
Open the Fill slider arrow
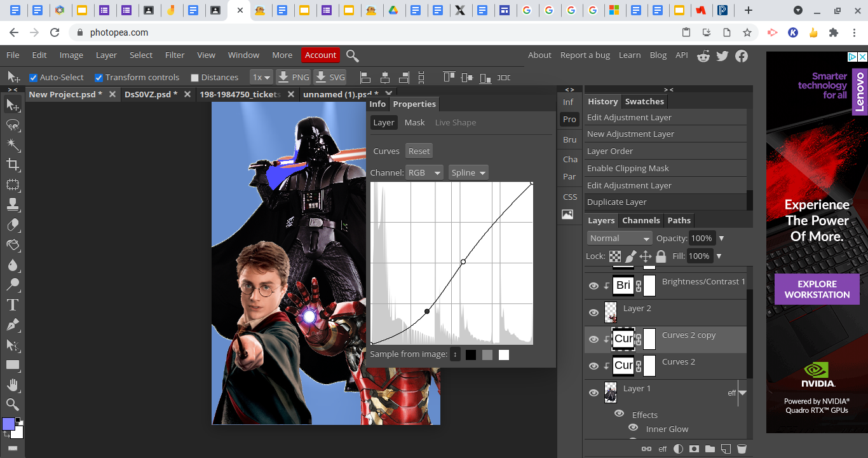coord(719,256)
